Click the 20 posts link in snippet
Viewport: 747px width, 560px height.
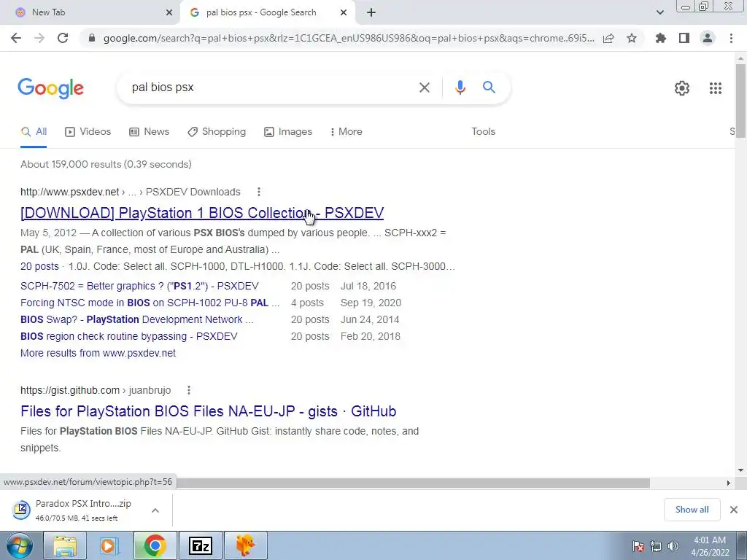click(39, 267)
